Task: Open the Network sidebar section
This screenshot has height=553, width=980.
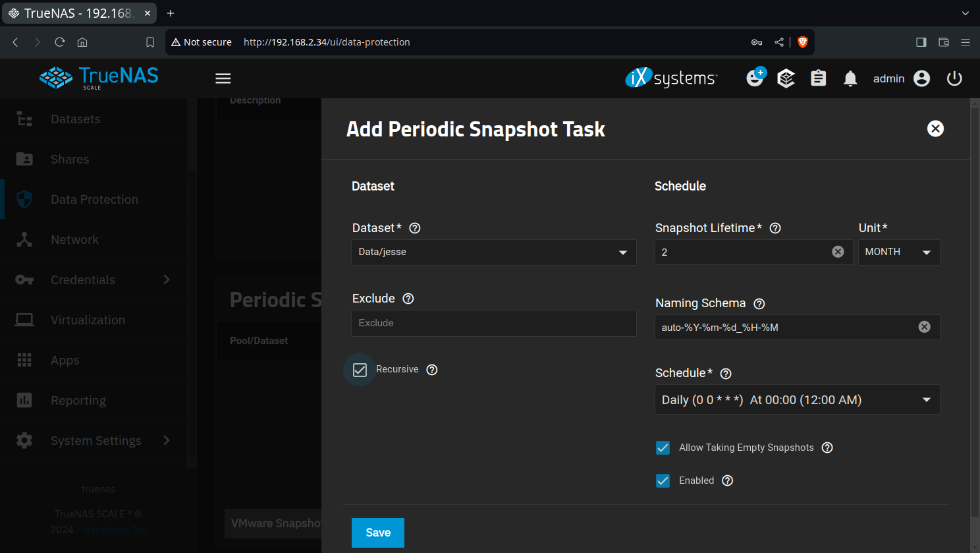Action: coord(94,240)
